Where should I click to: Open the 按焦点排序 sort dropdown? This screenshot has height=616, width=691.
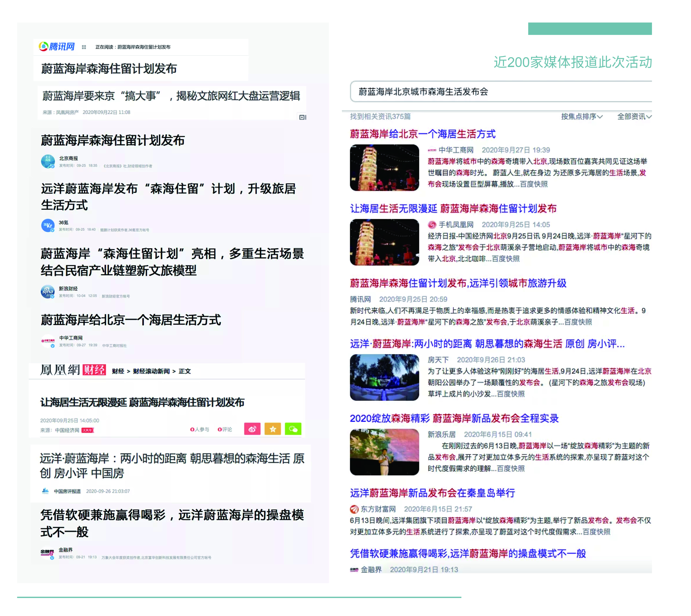(582, 116)
